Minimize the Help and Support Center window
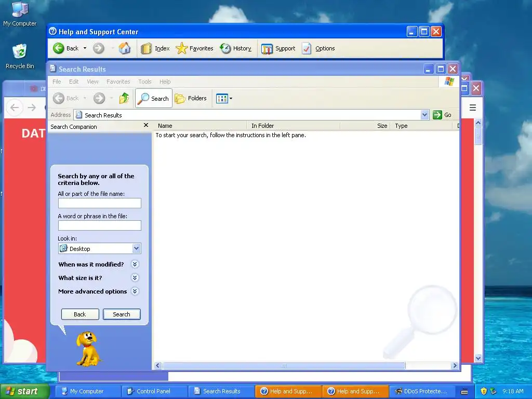Image resolution: width=532 pixels, height=399 pixels. coord(411,32)
